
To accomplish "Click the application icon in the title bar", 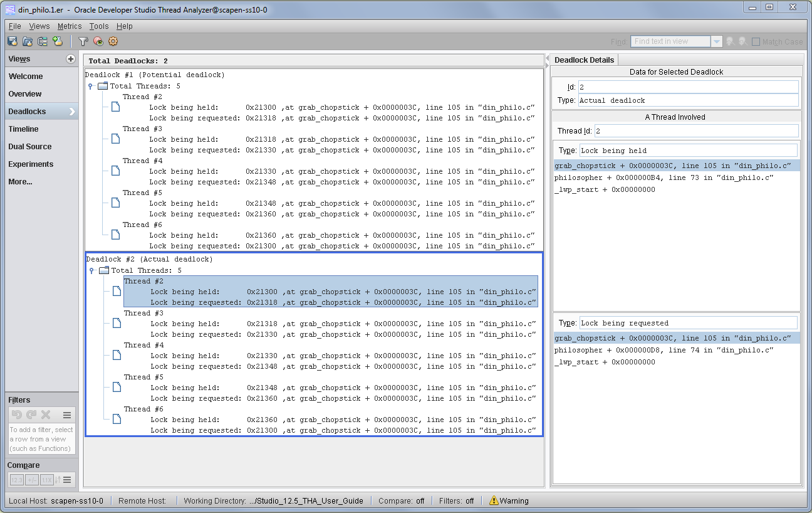I will [x=10, y=9].
